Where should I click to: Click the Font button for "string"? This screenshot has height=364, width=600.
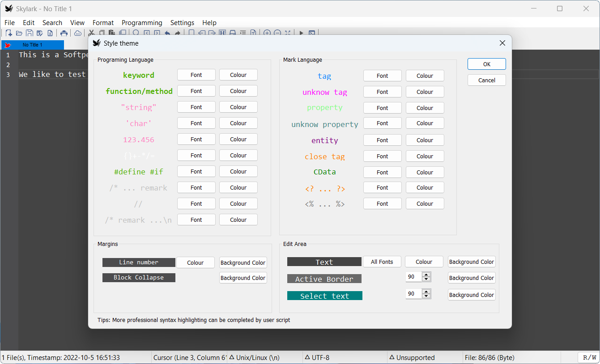tap(196, 107)
